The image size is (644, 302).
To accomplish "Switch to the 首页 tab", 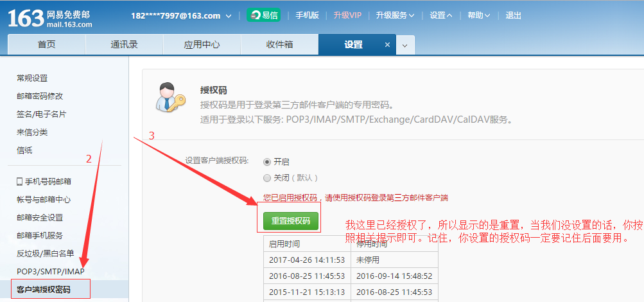I will click(46, 45).
